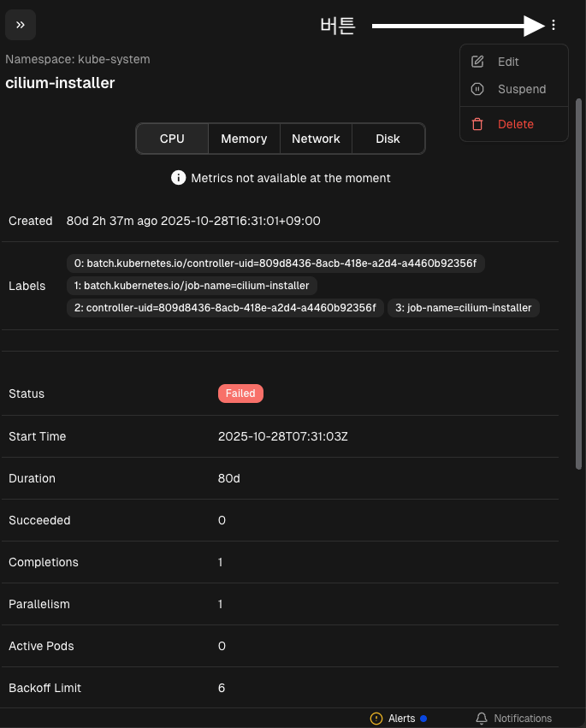Screen dimensions: 586x728
Task: Click the Notifications bell icon
Action: [482, 719]
